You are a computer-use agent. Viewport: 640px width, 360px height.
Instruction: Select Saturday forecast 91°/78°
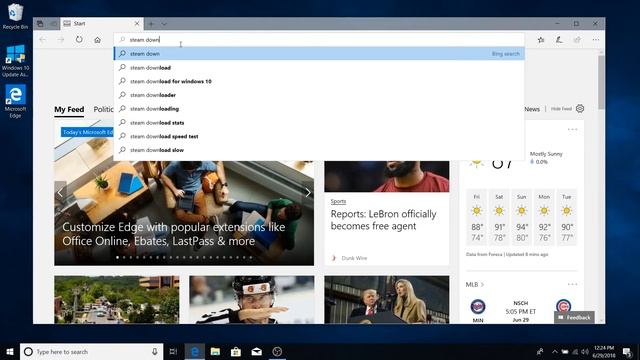tap(499, 217)
